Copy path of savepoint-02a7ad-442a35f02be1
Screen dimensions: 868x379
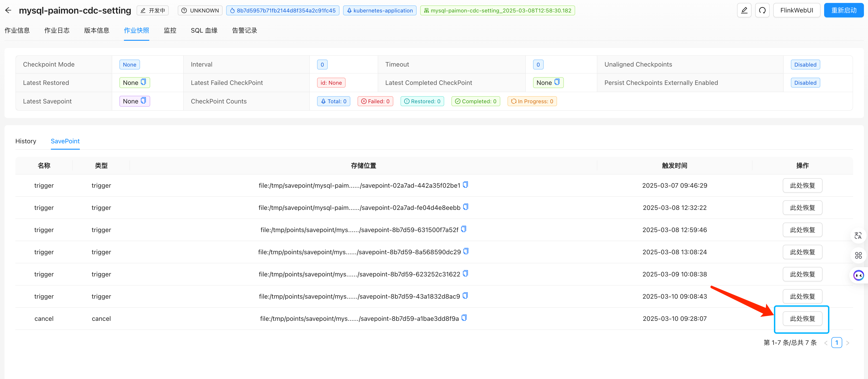pos(465,185)
